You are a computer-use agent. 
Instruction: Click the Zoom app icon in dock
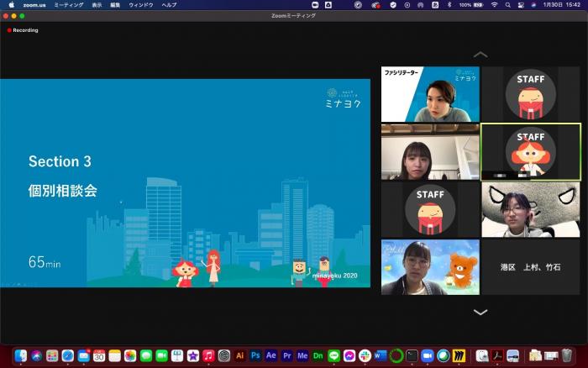427,355
